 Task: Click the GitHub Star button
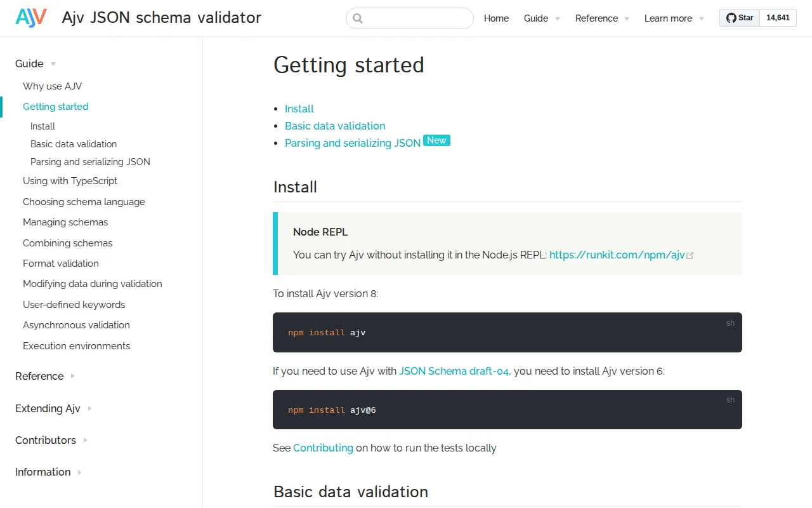740,18
